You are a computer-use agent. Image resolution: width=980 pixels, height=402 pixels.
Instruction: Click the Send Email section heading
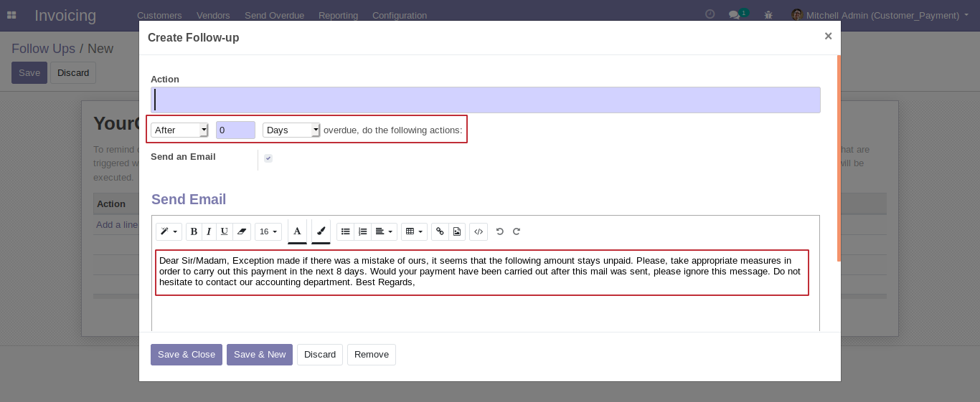[x=189, y=199]
